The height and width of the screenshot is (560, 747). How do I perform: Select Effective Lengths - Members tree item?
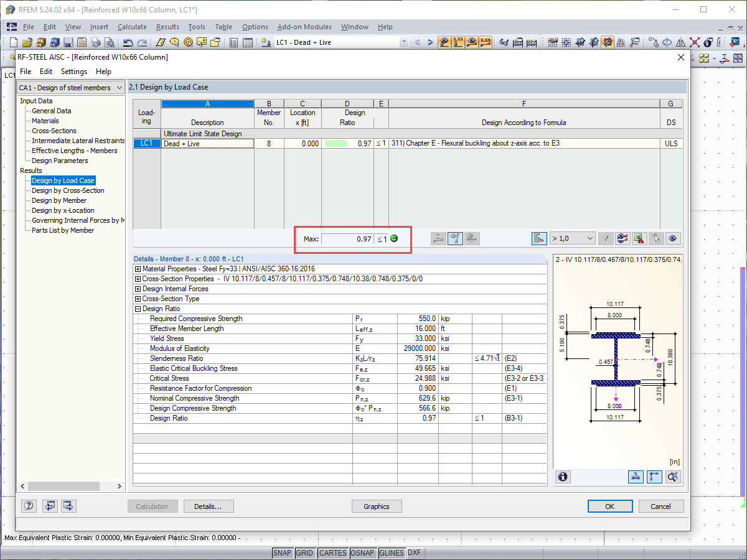[x=75, y=151]
